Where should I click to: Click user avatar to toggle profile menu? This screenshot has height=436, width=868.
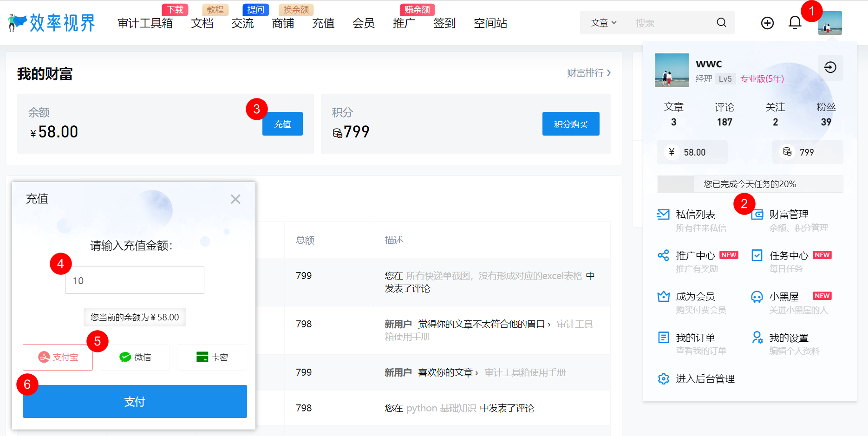click(830, 23)
